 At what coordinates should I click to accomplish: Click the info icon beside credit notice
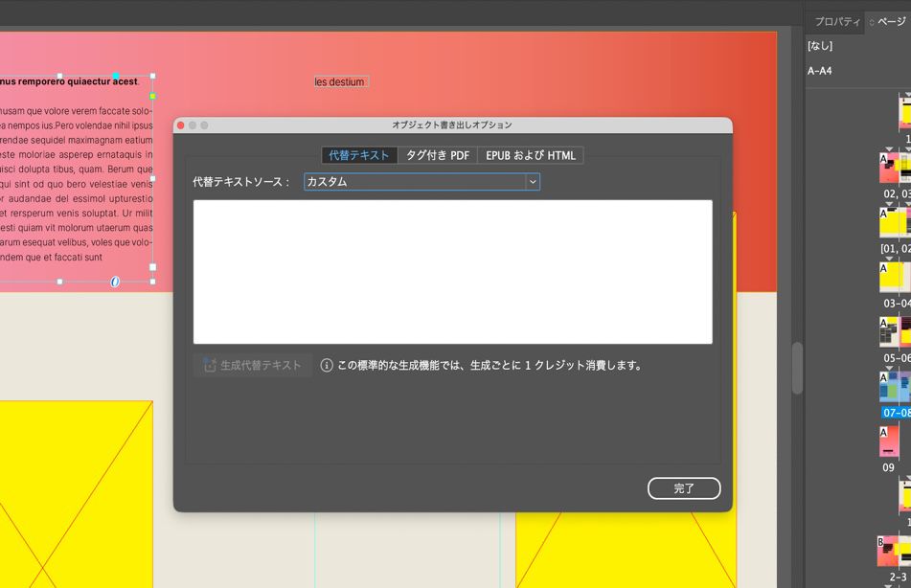coord(327,366)
